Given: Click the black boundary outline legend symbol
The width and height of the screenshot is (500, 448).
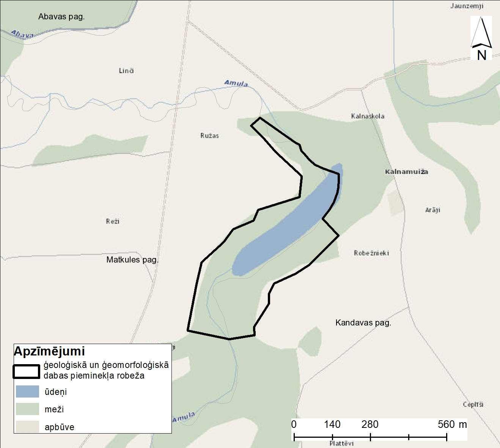Looking at the screenshot, I should [27, 372].
